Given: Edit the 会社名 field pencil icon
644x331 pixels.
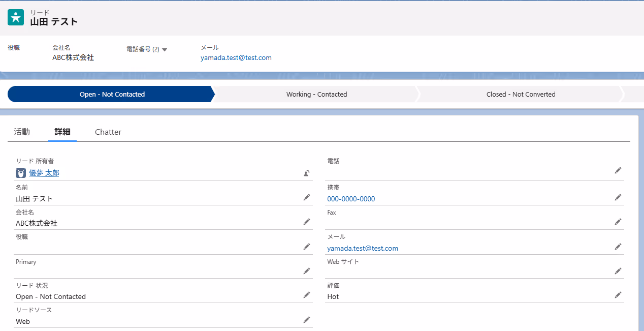Looking at the screenshot, I should [x=307, y=222].
